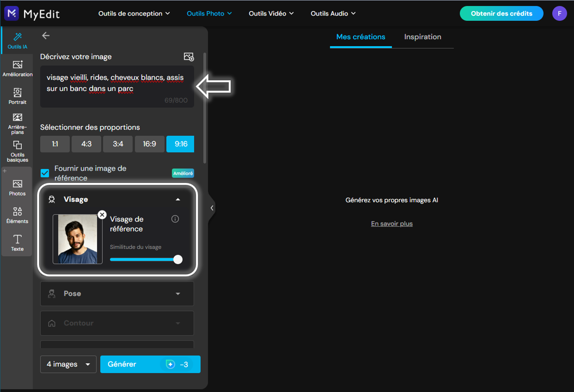Open the 4 images count dropdown
The height and width of the screenshot is (392, 574).
pyautogui.click(x=68, y=364)
